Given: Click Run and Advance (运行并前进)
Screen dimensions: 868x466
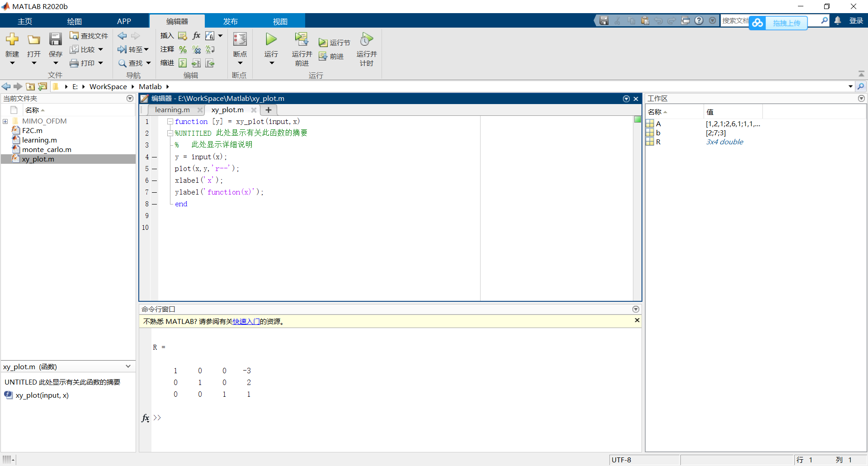Looking at the screenshot, I should pyautogui.click(x=302, y=49).
